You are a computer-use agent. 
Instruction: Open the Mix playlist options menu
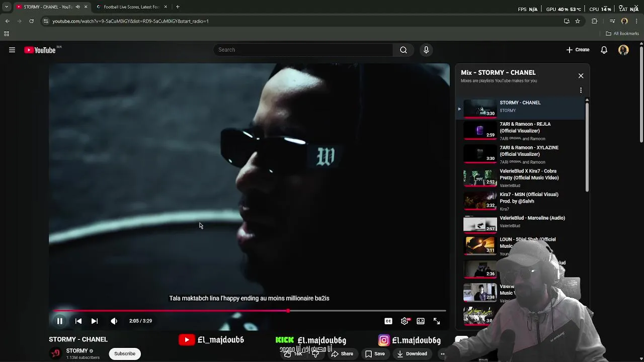[x=581, y=90]
